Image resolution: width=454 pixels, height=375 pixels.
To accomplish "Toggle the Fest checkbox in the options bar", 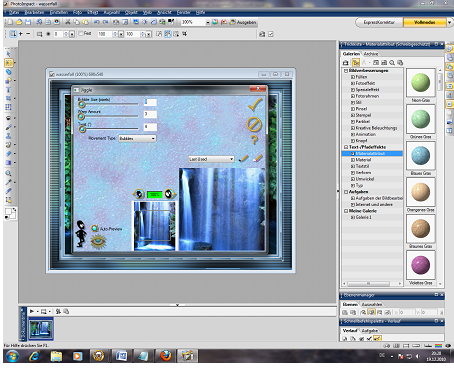I will click(x=80, y=34).
